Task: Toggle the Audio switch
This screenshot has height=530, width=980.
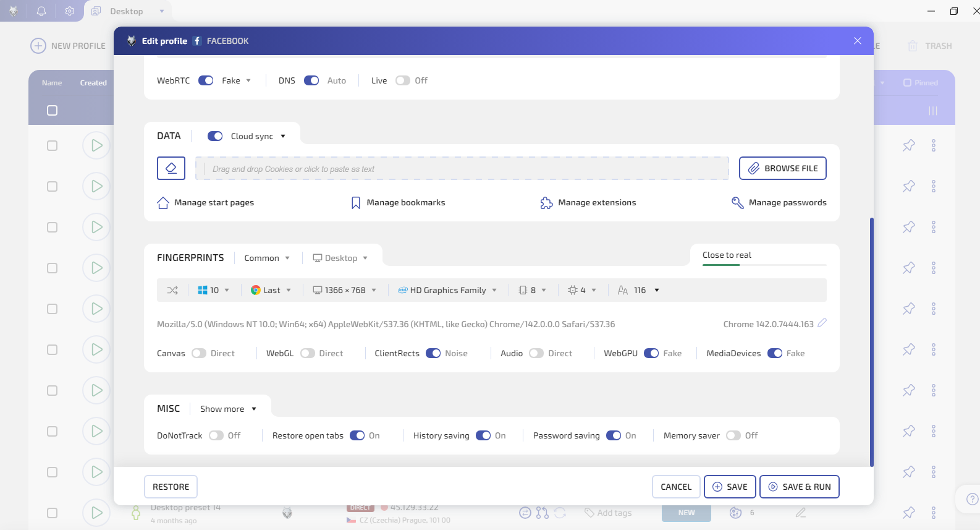Action: point(536,353)
